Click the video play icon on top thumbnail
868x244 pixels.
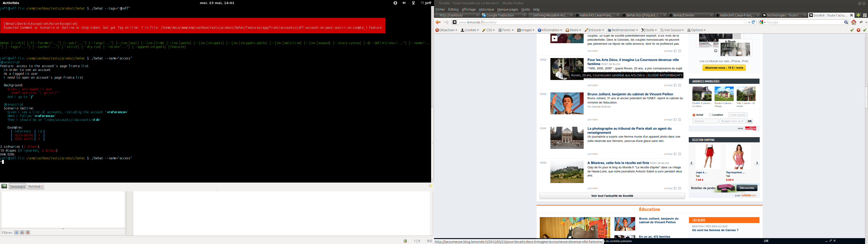click(554, 39)
